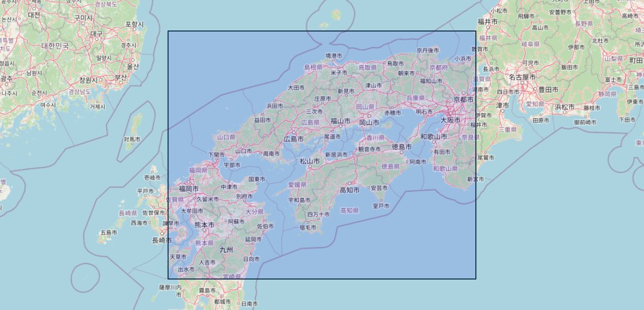Select the Kumamoto (熊本市) label
The width and height of the screenshot is (644, 310).
pyautogui.click(x=204, y=225)
